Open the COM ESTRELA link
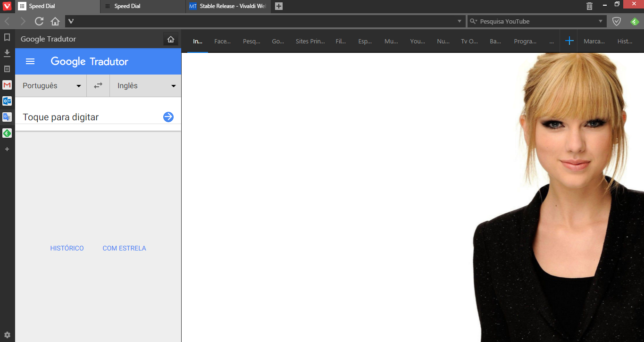Image resolution: width=644 pixels, height=342 pixels. coord(124,248)
